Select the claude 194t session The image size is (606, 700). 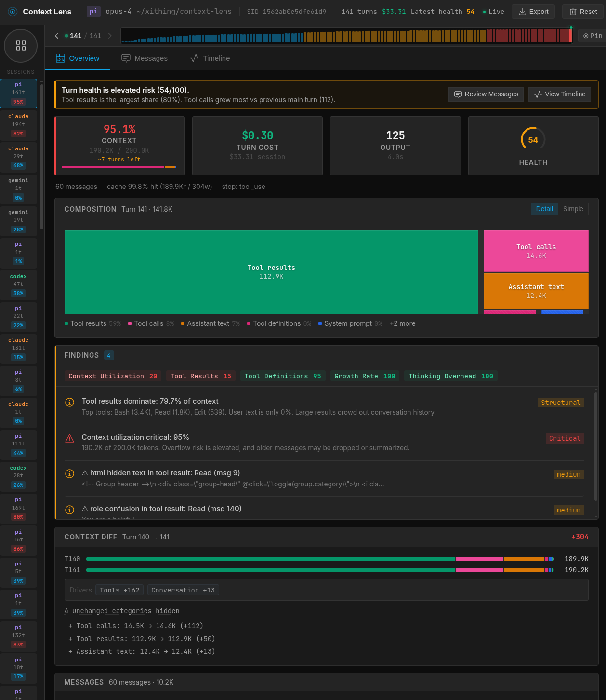click(x=18, y=125)
